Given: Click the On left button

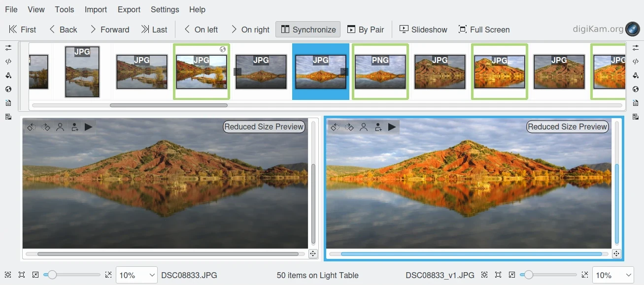Looking at the screenshot, I should [201, 30].
